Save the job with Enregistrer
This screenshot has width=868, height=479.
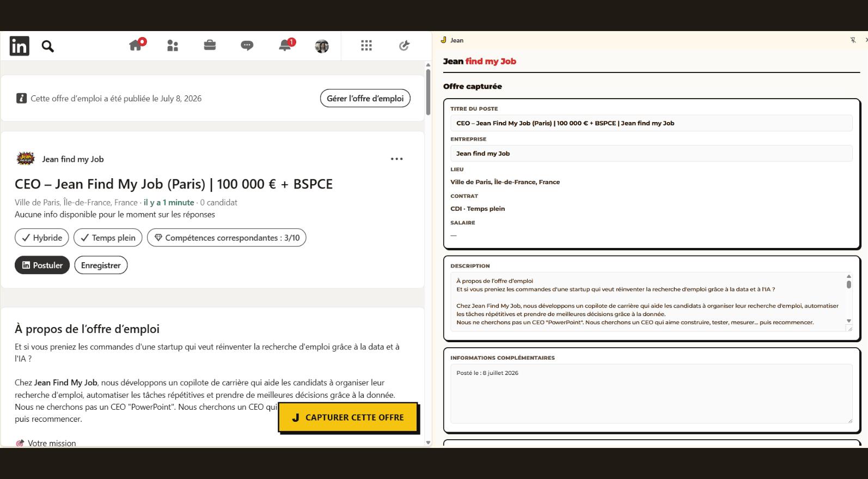click(x=101, y=265)
